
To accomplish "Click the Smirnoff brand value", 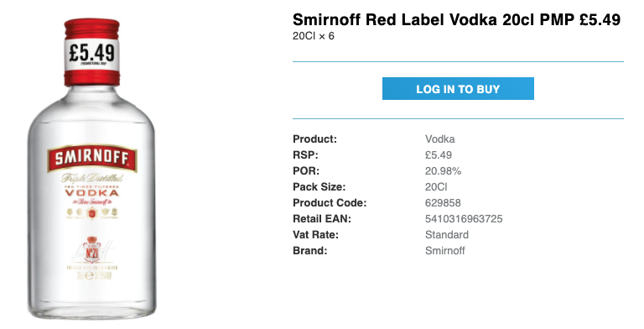I will tap(444, 250).
